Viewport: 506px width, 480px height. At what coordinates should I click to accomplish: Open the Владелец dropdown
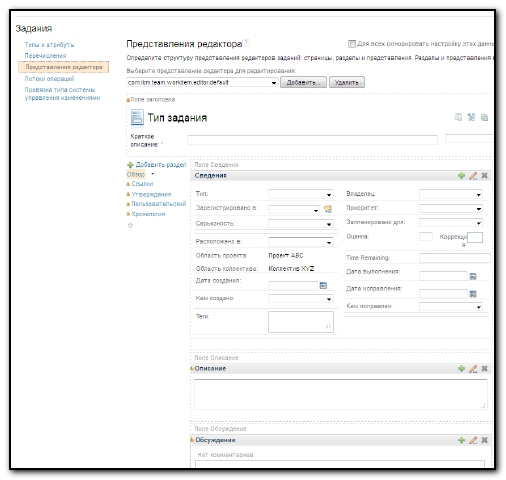(x=451, y=194)
